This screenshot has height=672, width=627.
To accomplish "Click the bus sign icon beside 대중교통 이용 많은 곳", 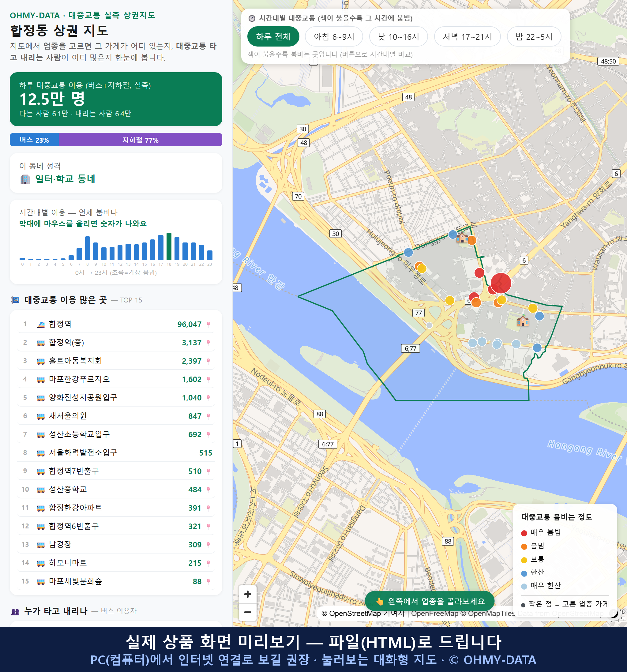I will click(x=15, y=300).
